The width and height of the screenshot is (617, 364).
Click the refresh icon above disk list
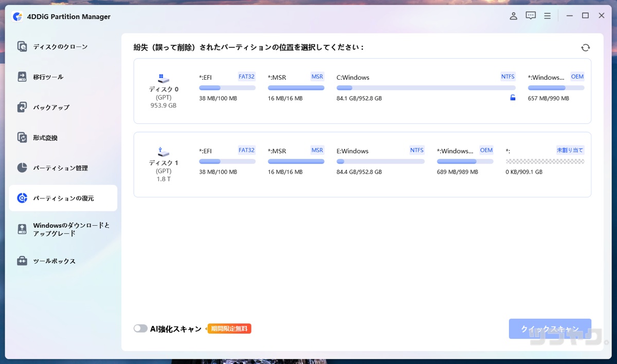(585, 48)
